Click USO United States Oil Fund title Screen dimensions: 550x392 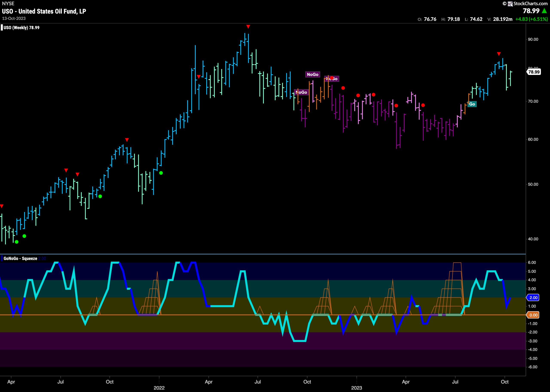coord(44,11)
